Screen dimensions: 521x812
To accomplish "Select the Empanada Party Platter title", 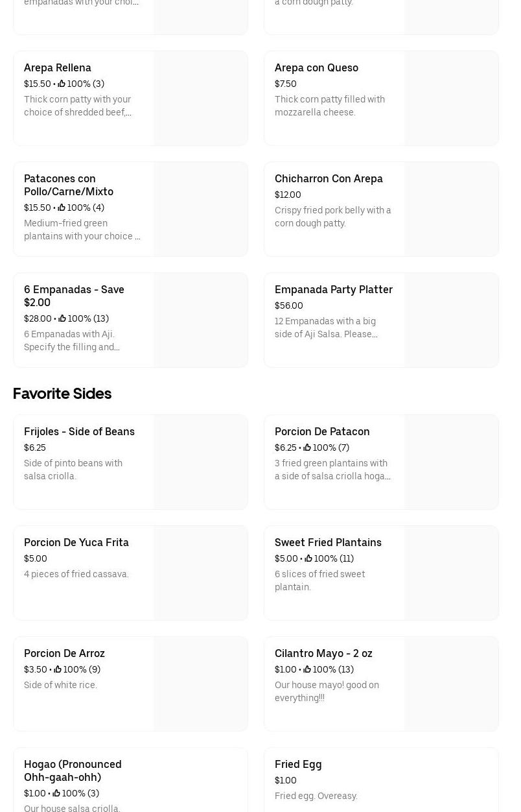I will tap(333, 290).
